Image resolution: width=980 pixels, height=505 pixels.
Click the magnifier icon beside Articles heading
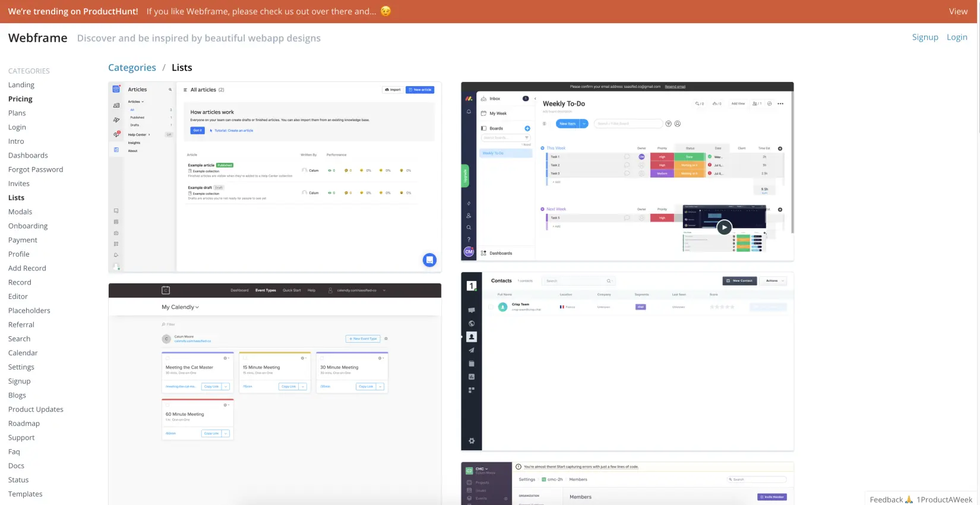coord(170,90)
